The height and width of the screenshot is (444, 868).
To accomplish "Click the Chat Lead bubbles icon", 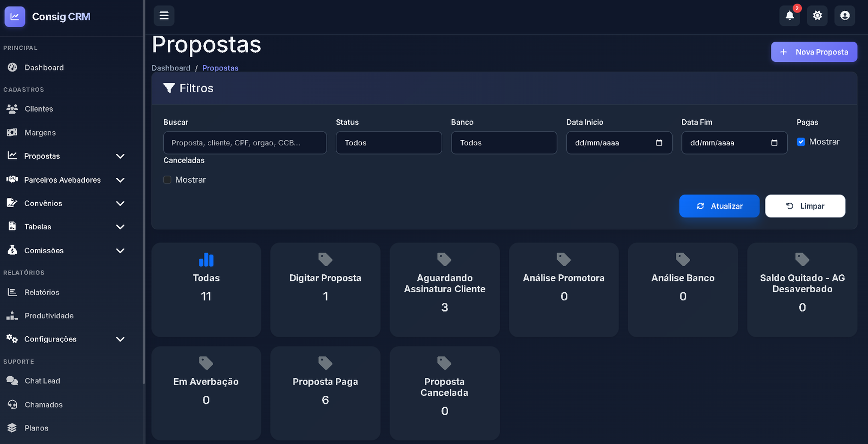I will 12,381.
